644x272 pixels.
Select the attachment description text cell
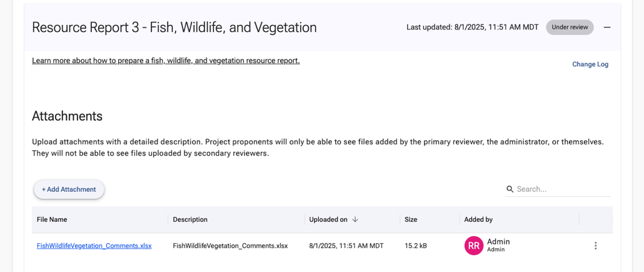[x=230, y=246]
